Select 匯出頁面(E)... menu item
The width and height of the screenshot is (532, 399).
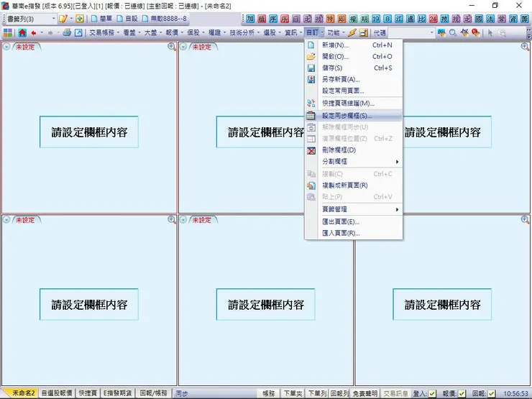[354, 222]
